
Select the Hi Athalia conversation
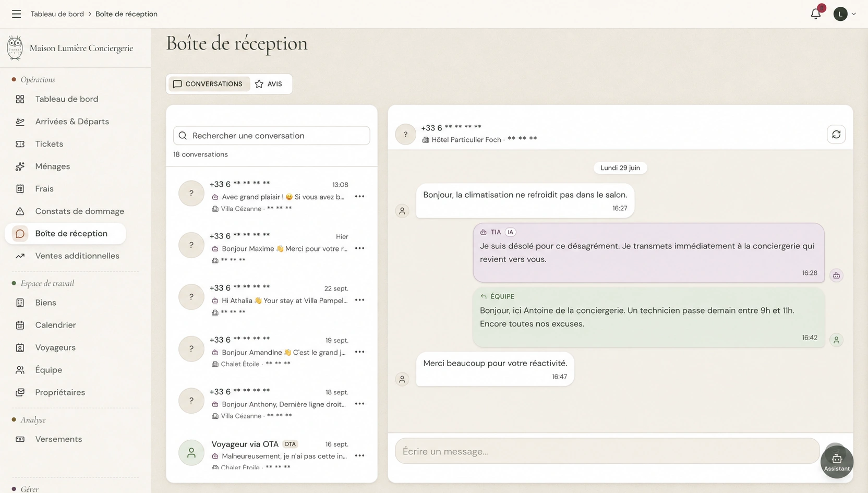coord(271,299)
